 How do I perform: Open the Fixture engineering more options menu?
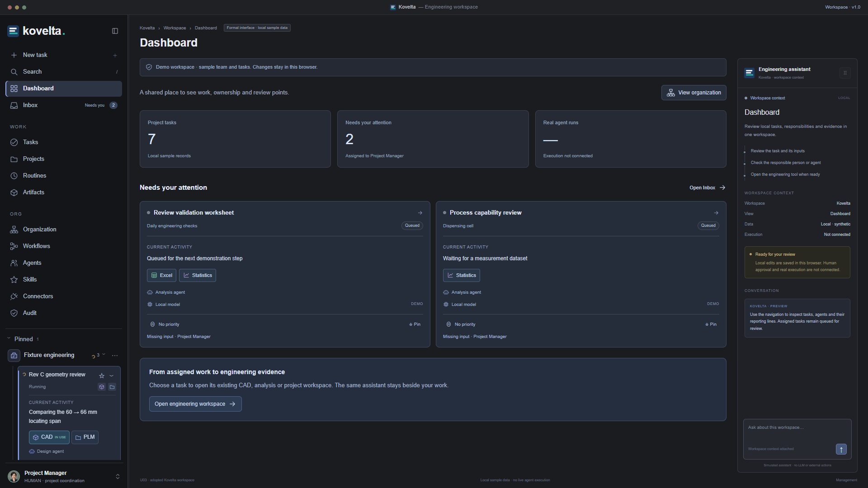pos(115,356)
